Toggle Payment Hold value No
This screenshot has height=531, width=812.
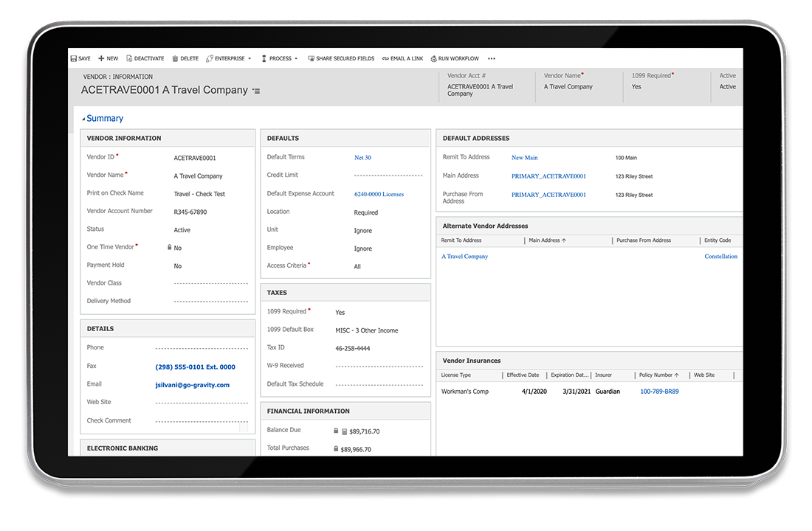tap(178, 266)
